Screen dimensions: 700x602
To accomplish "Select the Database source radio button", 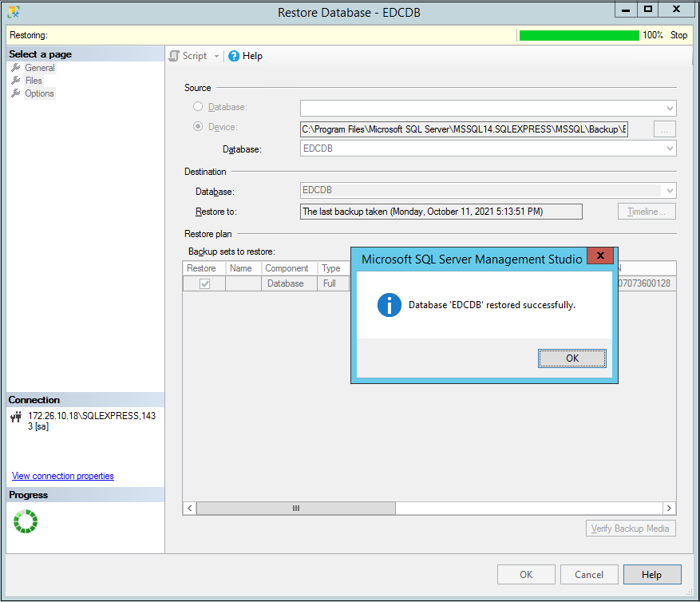I will click(198, 106).
